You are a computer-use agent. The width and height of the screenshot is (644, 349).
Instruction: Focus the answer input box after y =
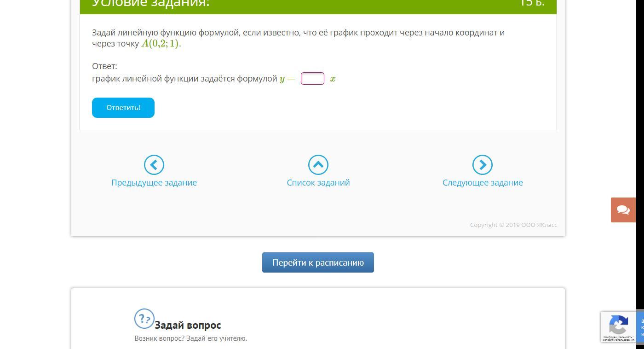[x=312, y=79]
